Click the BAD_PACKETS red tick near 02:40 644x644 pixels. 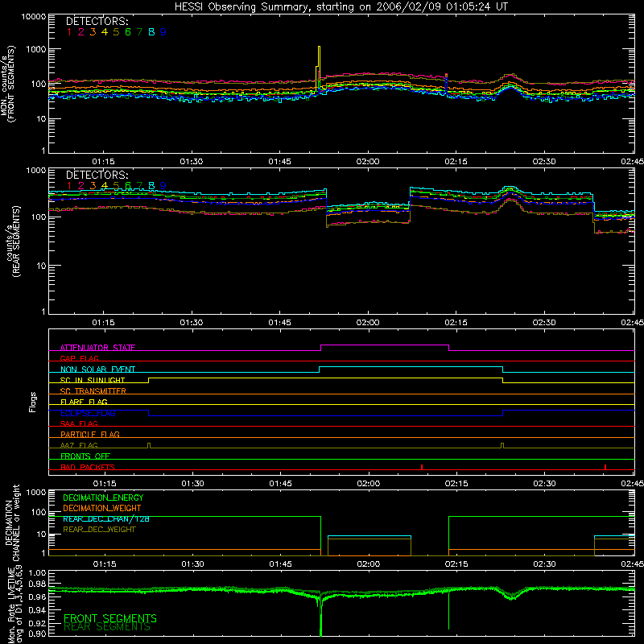point(605,467)
